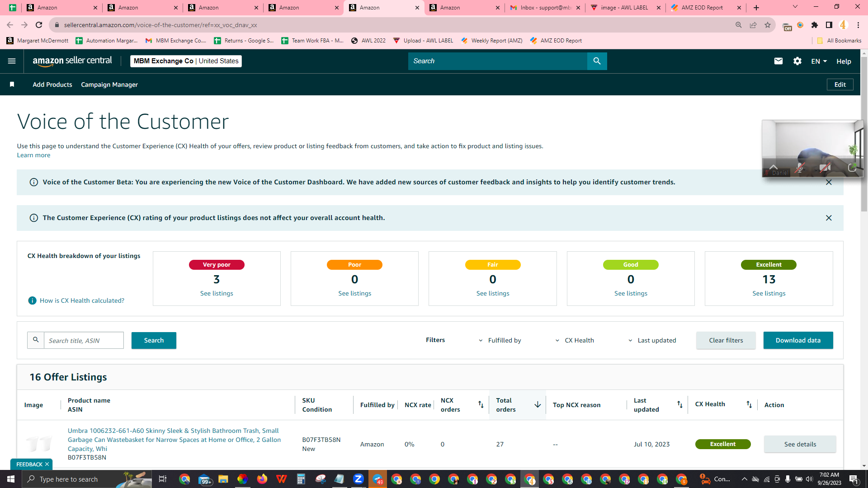Open a new browser tab

[756, 8]
